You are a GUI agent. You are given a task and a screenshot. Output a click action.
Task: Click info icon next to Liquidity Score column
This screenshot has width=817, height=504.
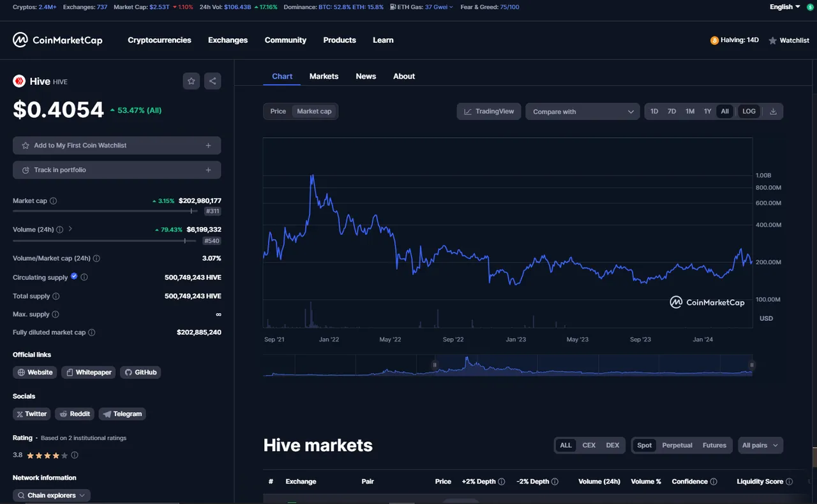pos(790,482)
